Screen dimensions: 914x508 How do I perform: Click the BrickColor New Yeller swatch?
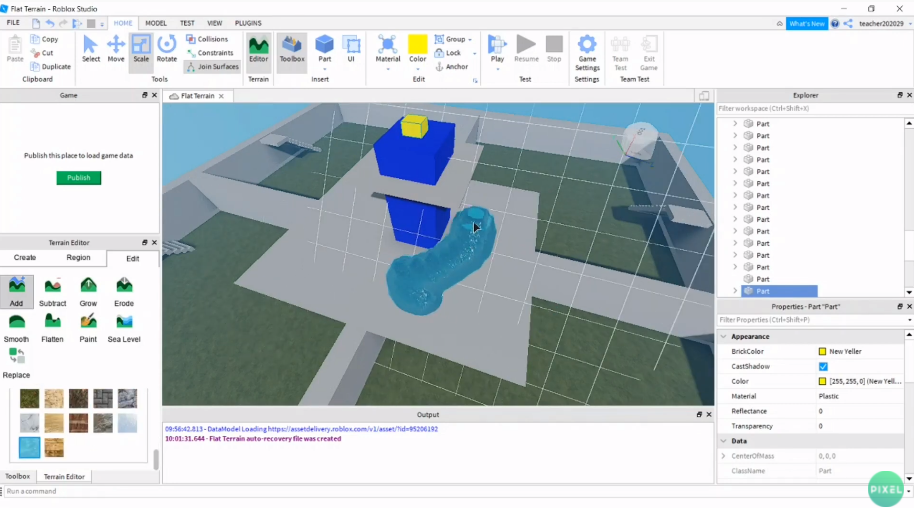822,352
